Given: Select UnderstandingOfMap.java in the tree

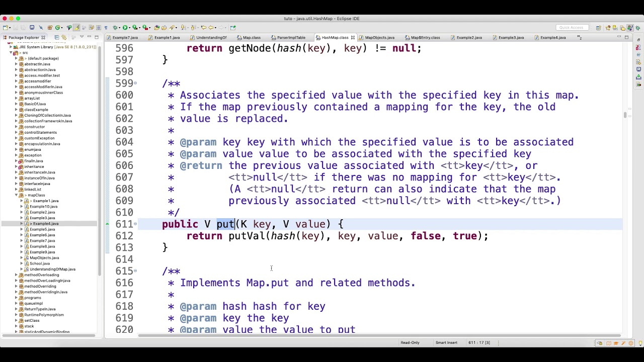Looking at the screenshot, I should tap(52, 269).
